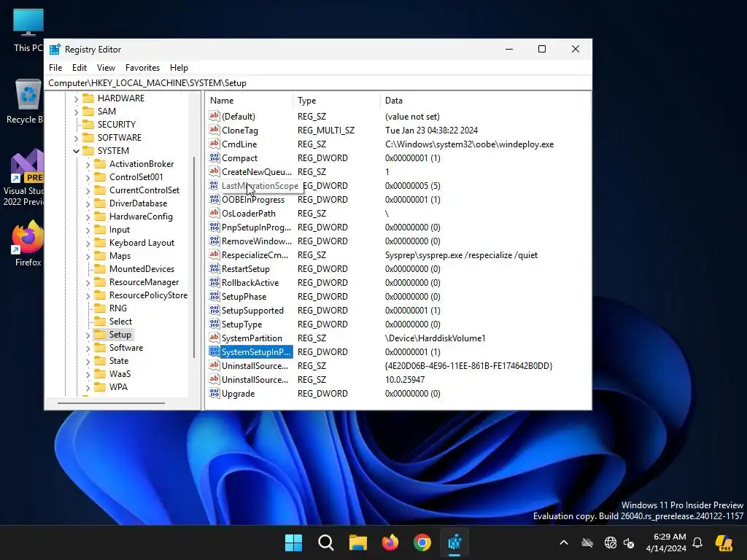
Task: Select the MountedDevices tree key
Action: coord(142,269)
